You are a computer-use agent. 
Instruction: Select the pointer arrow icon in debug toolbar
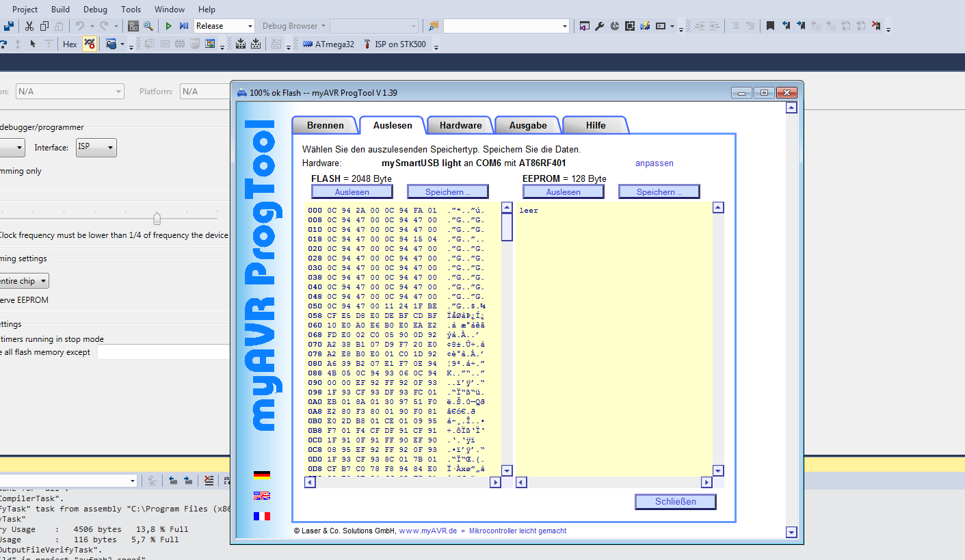coord(33,44)
